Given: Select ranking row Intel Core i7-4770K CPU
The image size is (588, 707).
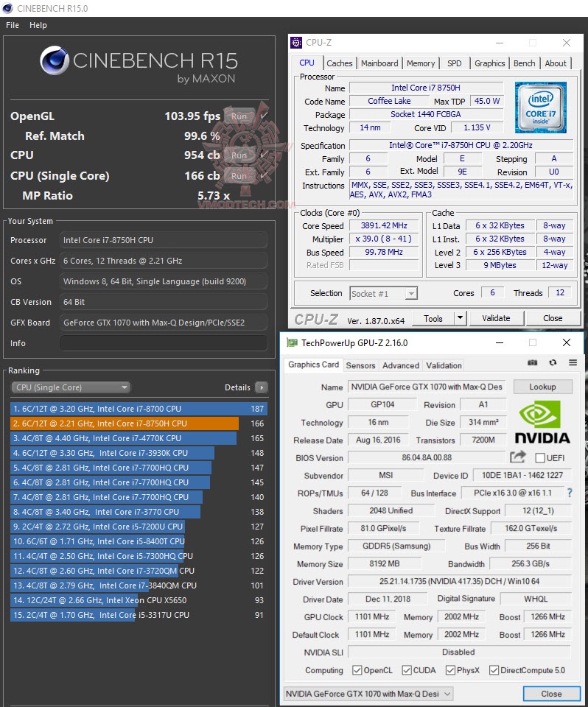Looking at the screenshot, I should tap(139, 438).
